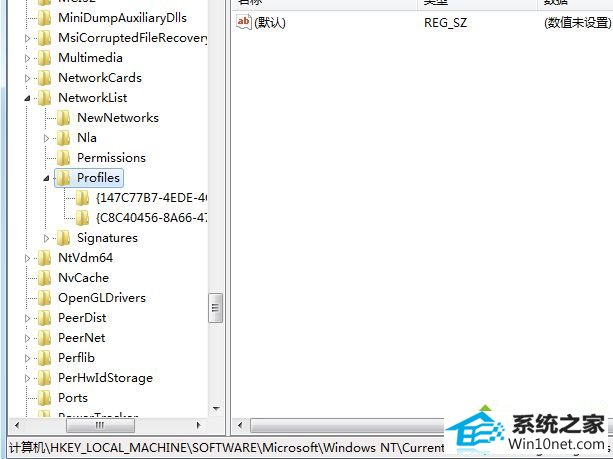Select the MiniDumpAuxiliaryDlls key label
This screenshot has width=613, height=459.
122,18
